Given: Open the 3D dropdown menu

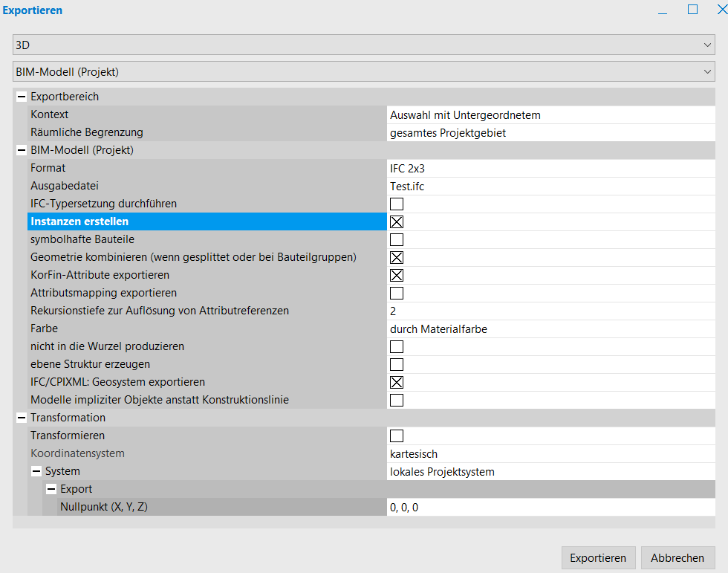Looking at the screenshot, I should [x=363, y=45].
